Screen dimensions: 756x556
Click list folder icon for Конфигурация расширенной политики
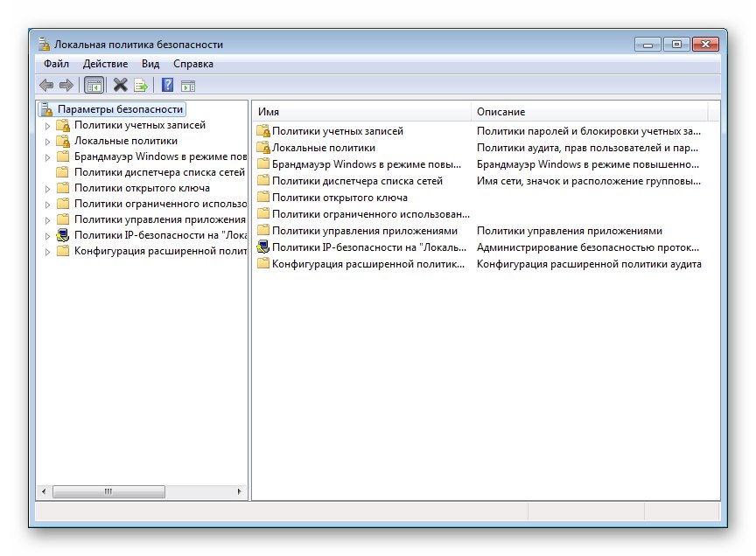[x=263, y=264]
